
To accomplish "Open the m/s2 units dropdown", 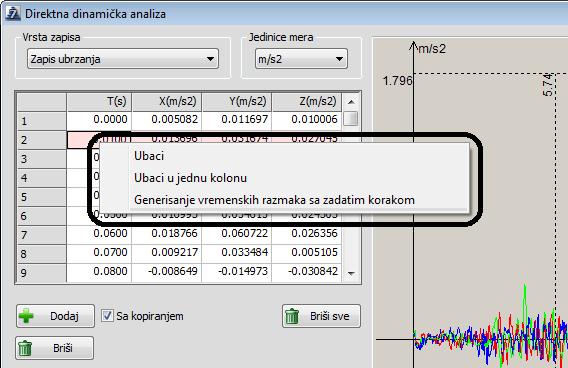I will (x=301, y=59).
